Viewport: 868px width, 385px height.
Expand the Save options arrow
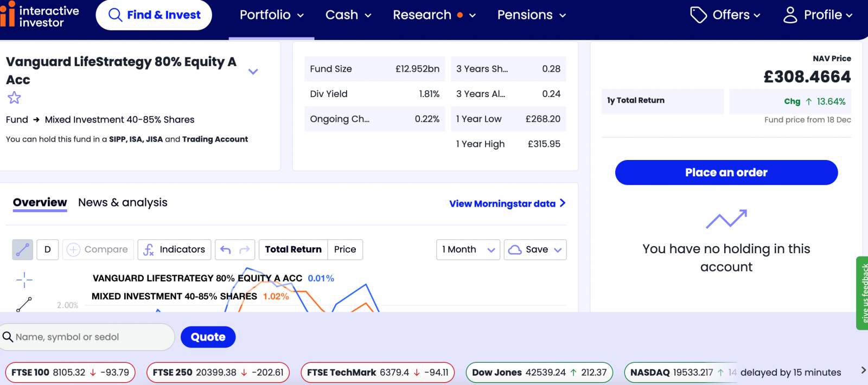click(558, 250)
